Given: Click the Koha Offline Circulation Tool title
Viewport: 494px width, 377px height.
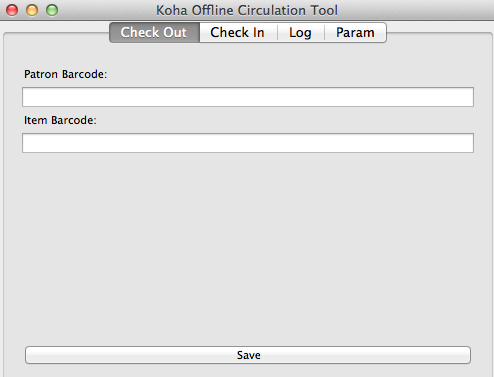Looking at the screenshot, I should click(247, 10).
